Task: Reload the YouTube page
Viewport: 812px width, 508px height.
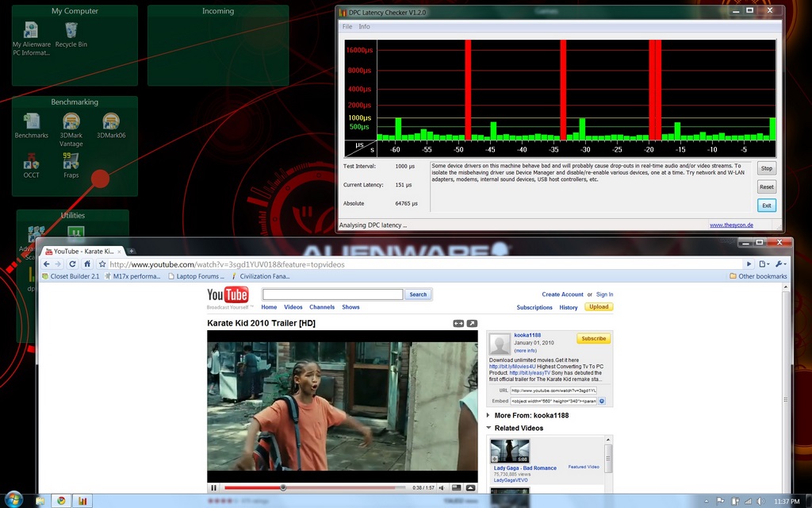Action: tap(72, 264)
